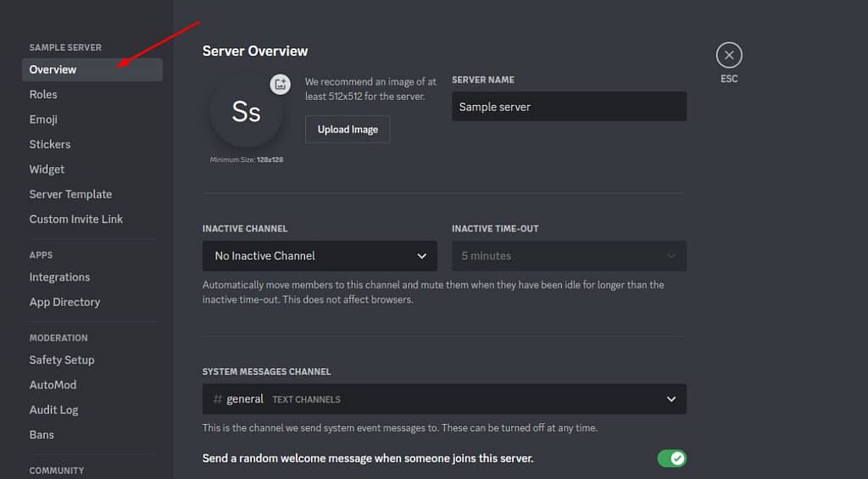Screen dimensions: 868x479
Task: Click the Ss server avatar circle
Action: 247,111
